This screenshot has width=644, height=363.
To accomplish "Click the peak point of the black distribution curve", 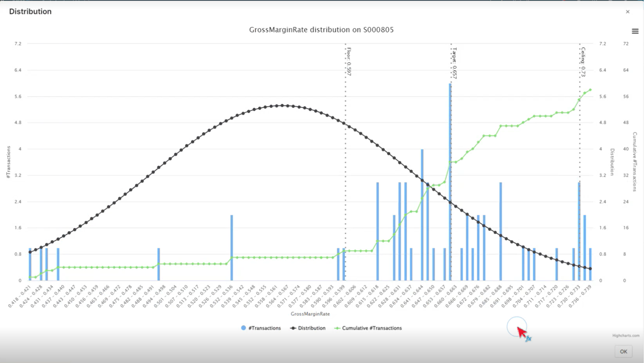I will (x=282, y=105).
